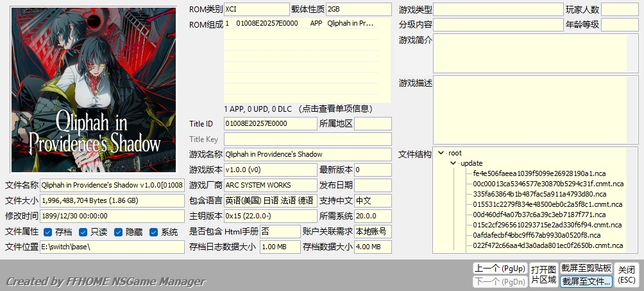Click the file structure tree scrollbar
644x291 pixels.
coord(632,200)
